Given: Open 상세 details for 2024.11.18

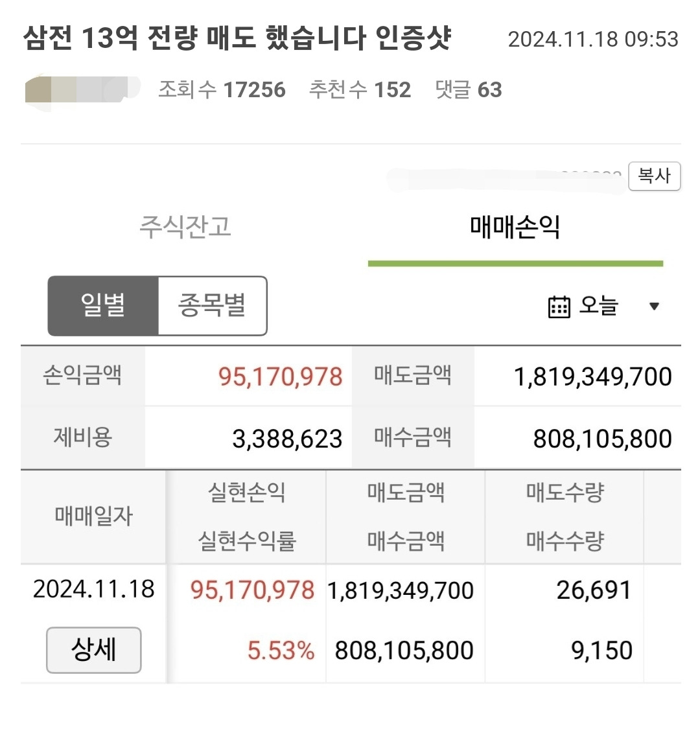Looking at the screenshot, I should (93, 650).
